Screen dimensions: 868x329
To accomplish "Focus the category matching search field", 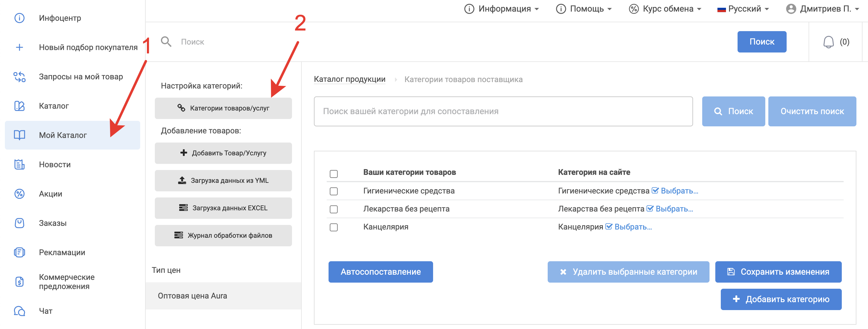I will [x=503, y=111].
